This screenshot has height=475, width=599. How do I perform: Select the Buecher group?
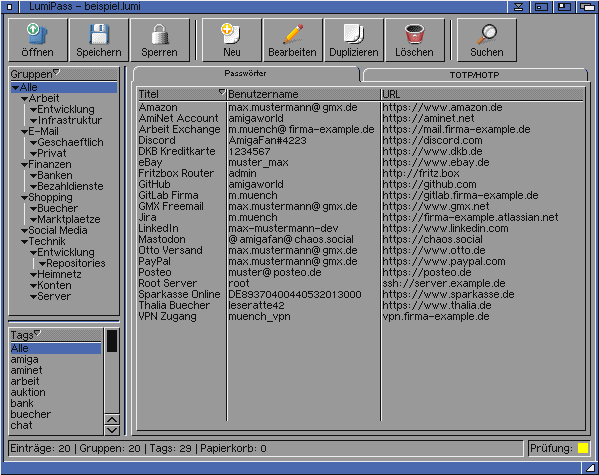click(57, 208)
